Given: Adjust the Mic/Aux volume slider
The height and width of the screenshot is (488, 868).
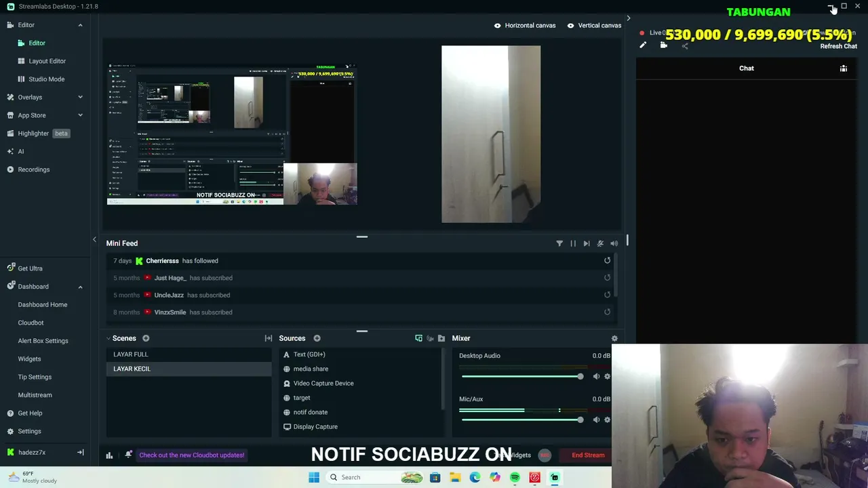Looking at the screenshot, I should 521,420.
